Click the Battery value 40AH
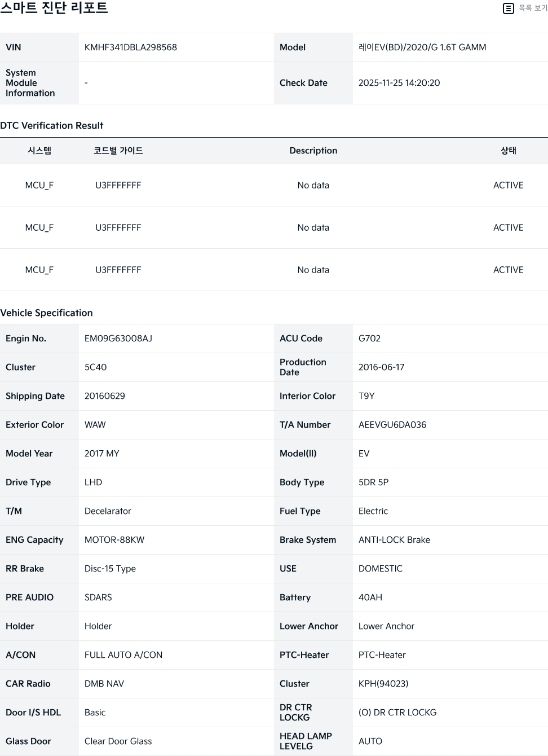Screen dimensions: 548x756 (370, 597)
